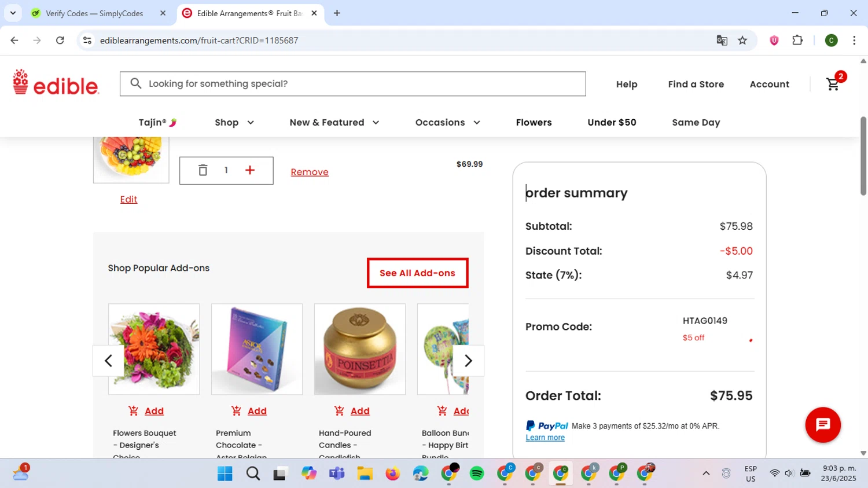Screen dimensions: 868x488
Task: Click the search magnifier icon
Action: pyautogui.click(x=135, y=83)
